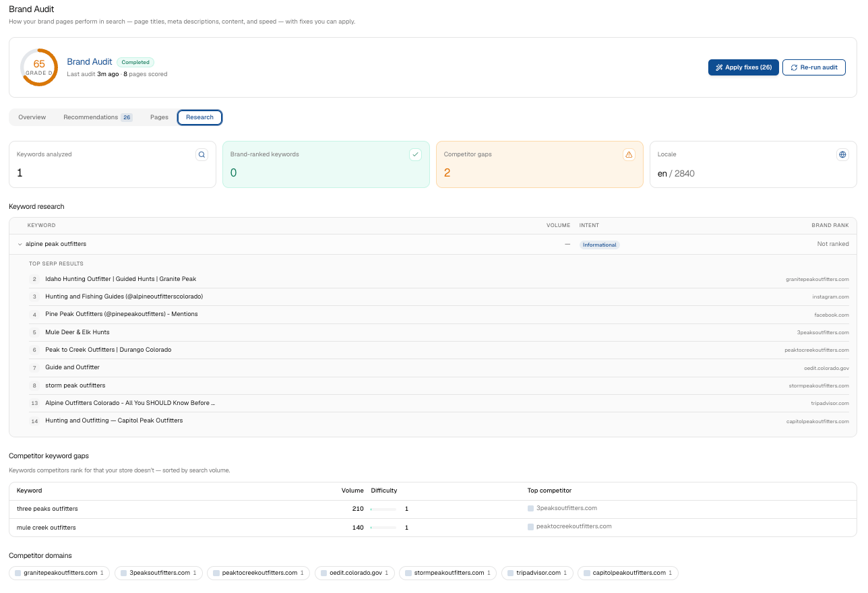Open Mule Deer & Elk Hunts result

pos(77,332)
